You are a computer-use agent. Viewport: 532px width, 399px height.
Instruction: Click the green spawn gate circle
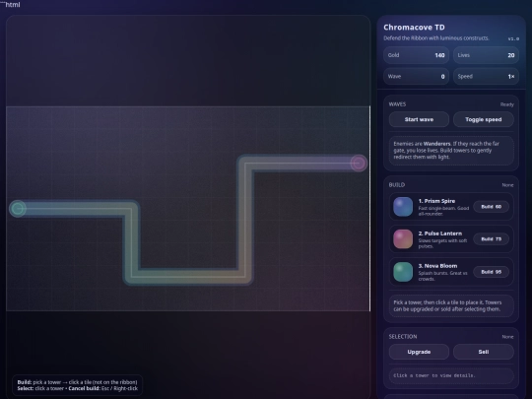pyautogui.click(x=18, y=208)
